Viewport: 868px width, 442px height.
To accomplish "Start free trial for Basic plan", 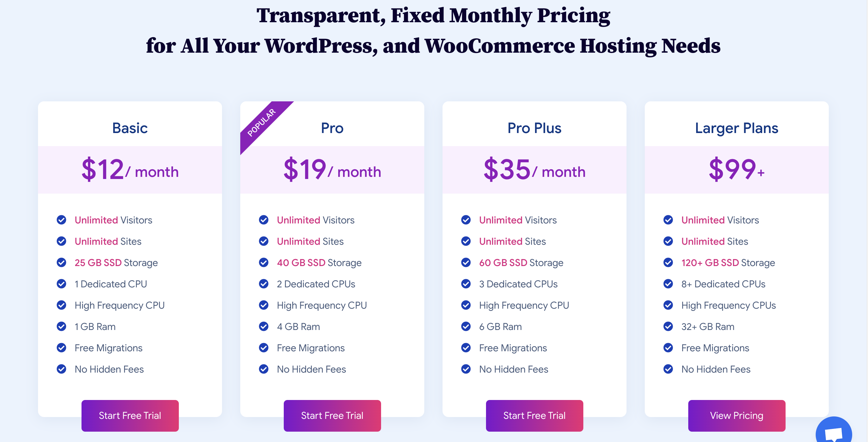I will 130,416.
